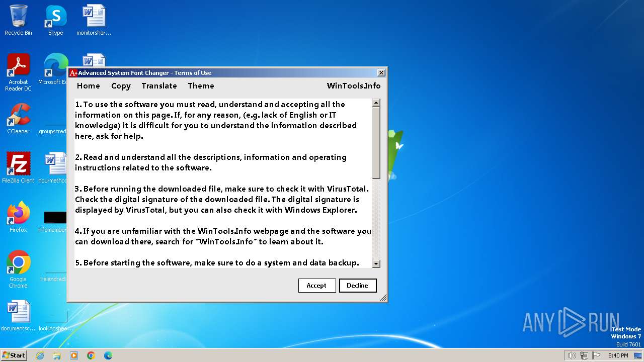
Task: Click the paragraph numbered 4 about the WinTools.Info webpage
Action: [x=223, y=236]
